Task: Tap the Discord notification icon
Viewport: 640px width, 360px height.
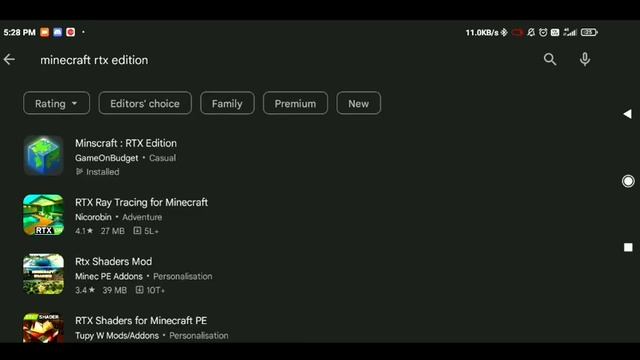Action: [x=58, y=32]
